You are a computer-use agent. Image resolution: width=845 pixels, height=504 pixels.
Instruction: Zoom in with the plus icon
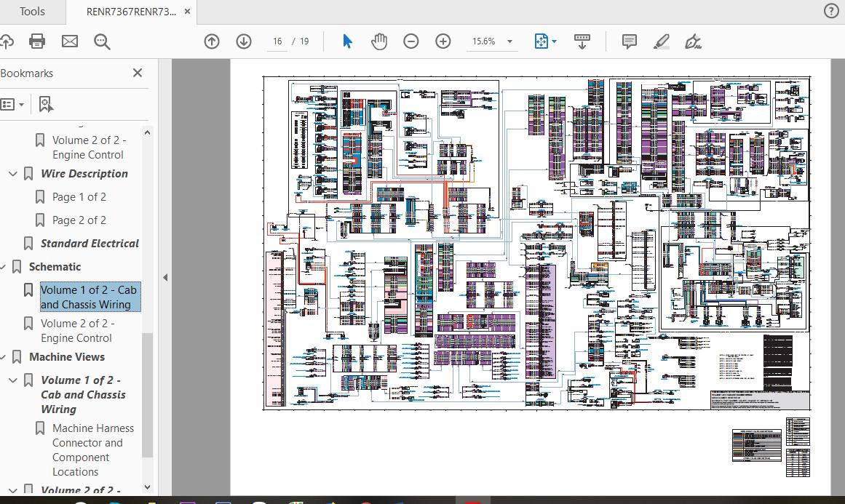pos(443,41)
